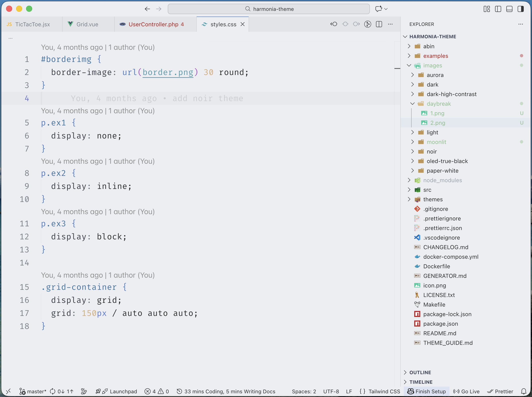This screenshot has width=532, height=397.
Task: Split the editor using the split icon
Action: (379, 24)
